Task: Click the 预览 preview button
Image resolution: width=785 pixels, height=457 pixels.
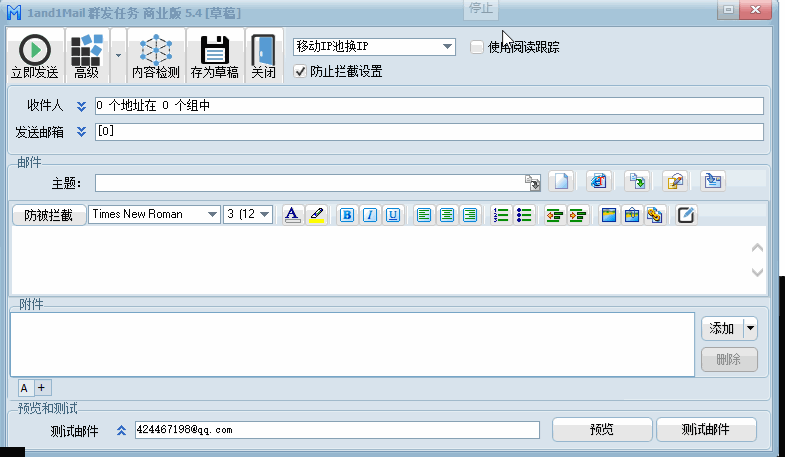Action: pos(602,429)
